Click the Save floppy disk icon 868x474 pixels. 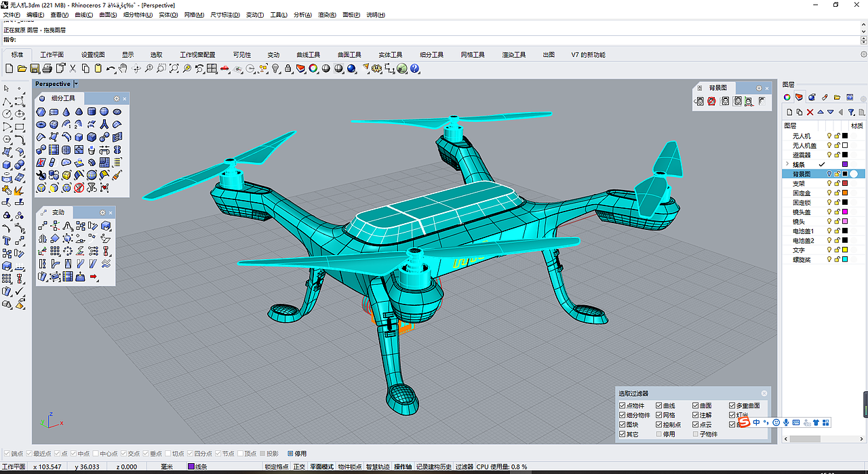(35, 68)
